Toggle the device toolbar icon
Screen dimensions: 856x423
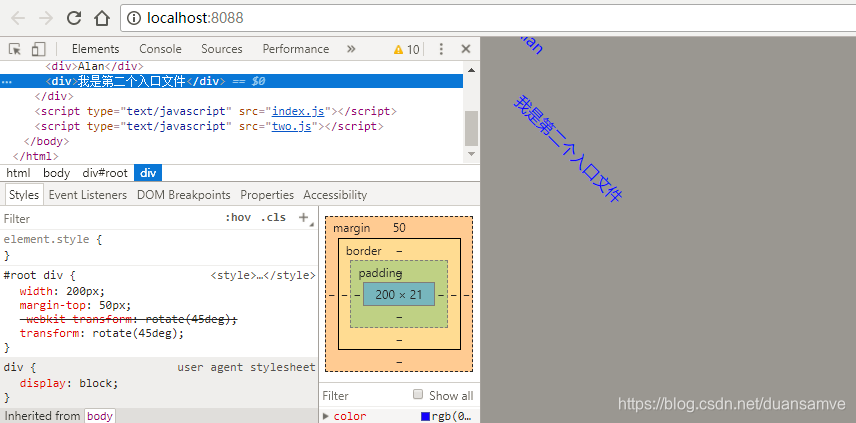tap(38, 49)
